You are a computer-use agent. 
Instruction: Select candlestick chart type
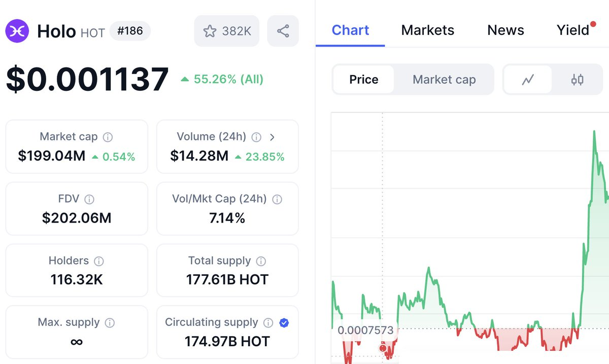(x=577, y=80)
